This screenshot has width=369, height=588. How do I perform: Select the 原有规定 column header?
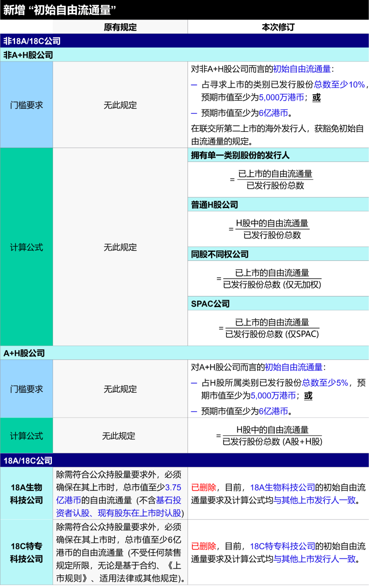[120, 27]
